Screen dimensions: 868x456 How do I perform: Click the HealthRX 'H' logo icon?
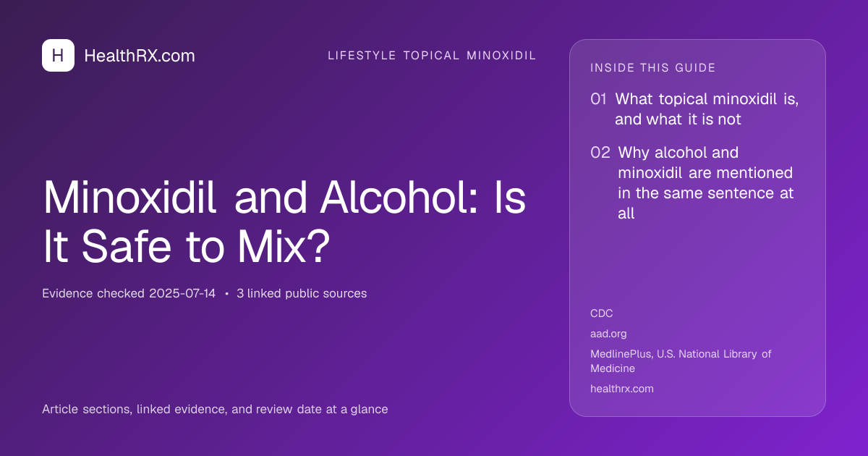58,56
